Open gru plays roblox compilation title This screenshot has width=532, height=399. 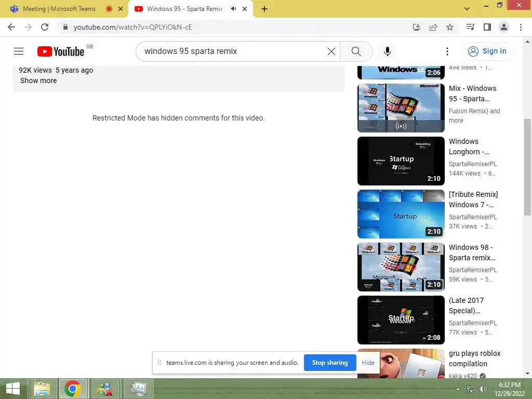tap(474, 358)
